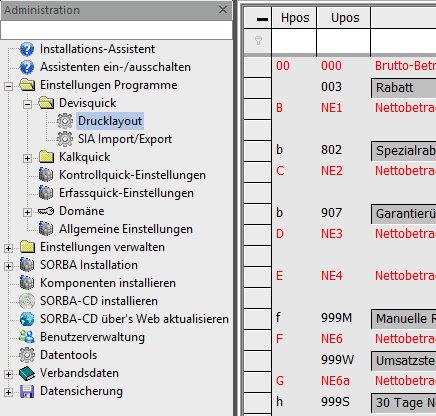
Task: Expand the SORBA Installation node
Action: (x=9, y=267)
